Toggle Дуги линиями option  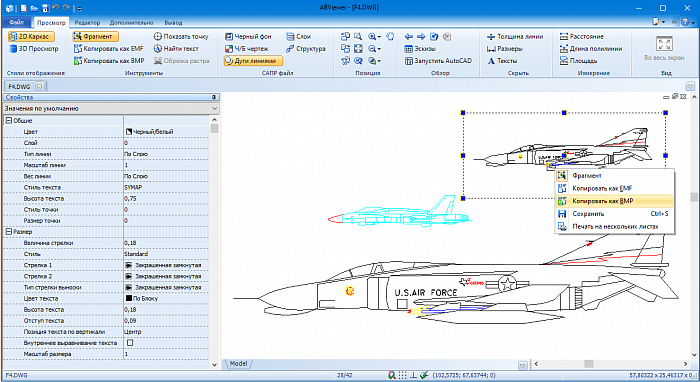[253, 61]
